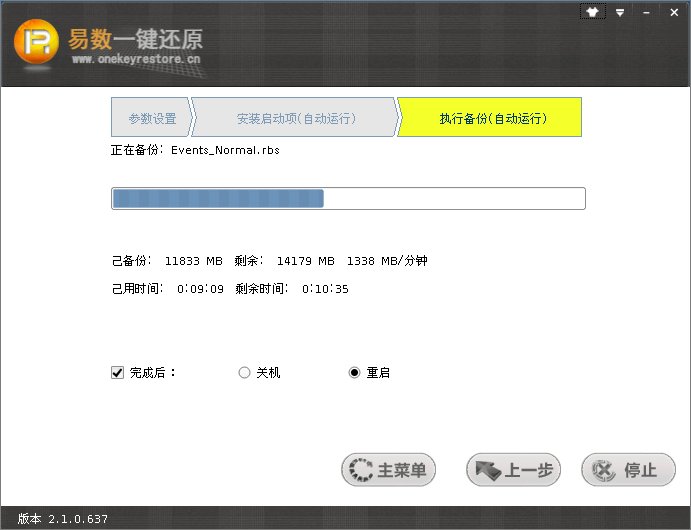
Task: Open the title bar dropdown menu arrow
Action: (x=620, y=12)
